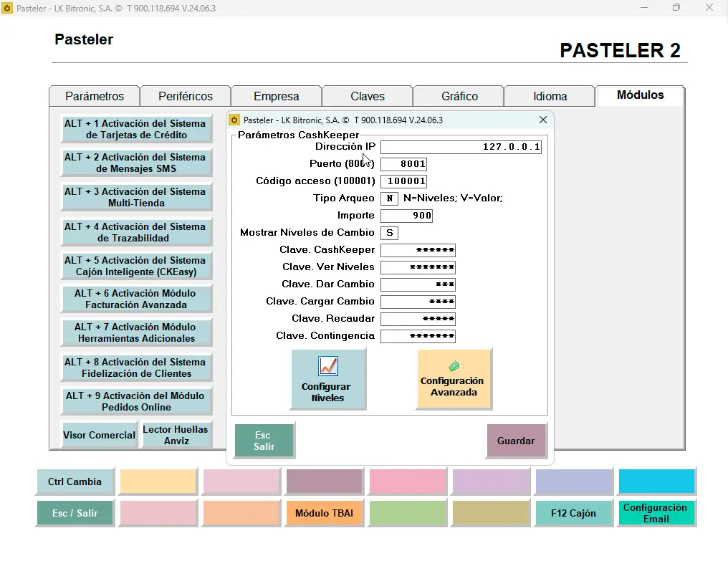Click the main Pasteler window title icon
This screenshot has height=561, width=728.
click(x=7, y=8)
